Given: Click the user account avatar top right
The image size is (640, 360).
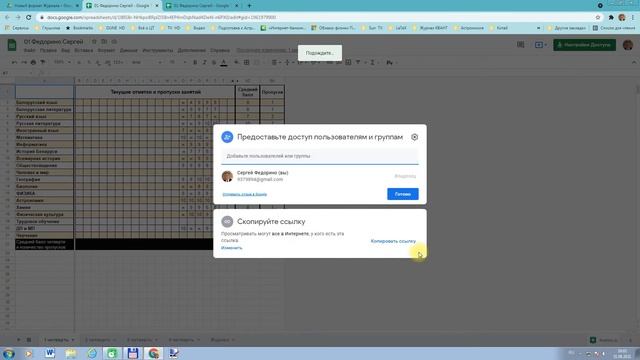Looking at the screenshot, I should click(x=628, y=45).
